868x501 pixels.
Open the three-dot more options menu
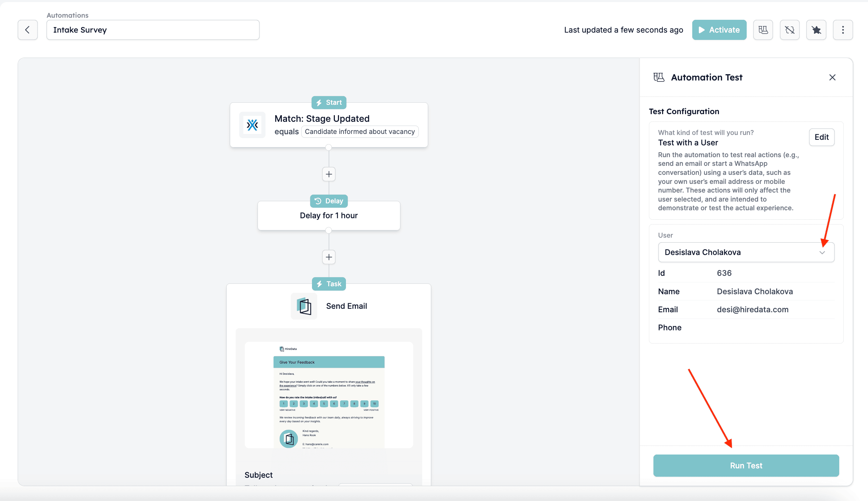[843, 30]
